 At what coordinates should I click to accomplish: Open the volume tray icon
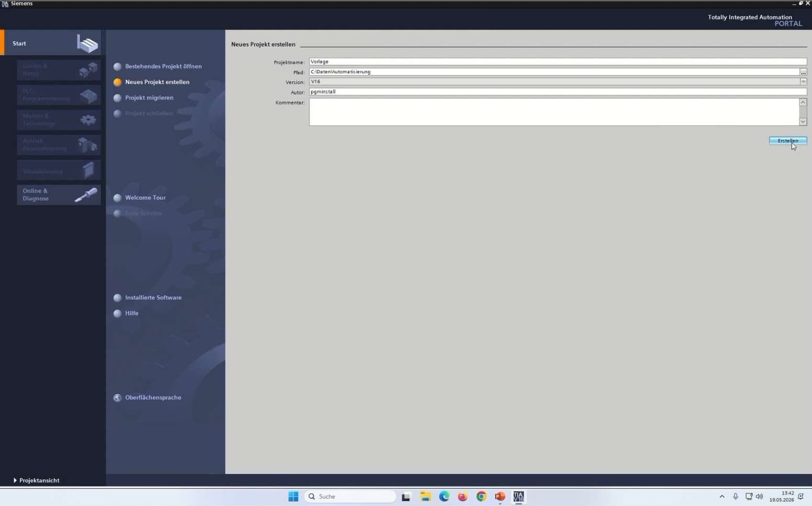click(759, 497)
